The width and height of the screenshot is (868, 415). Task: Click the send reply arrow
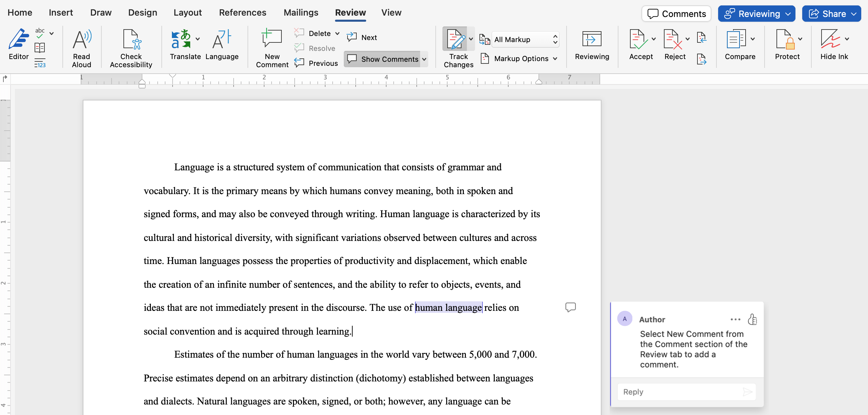pyautogui.click(x=747, y=392)
